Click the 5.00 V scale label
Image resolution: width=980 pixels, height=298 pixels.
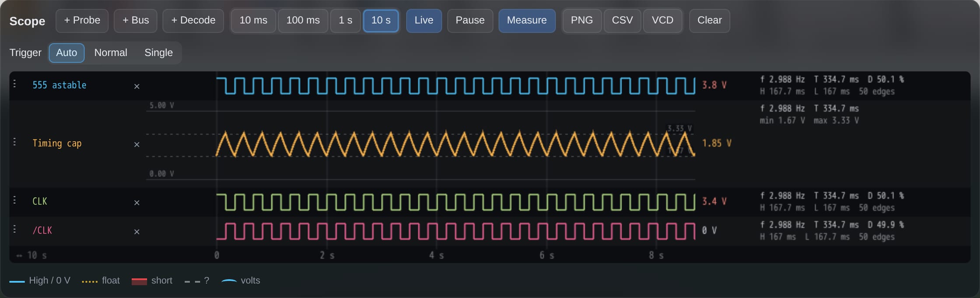[x=161, y=105]
